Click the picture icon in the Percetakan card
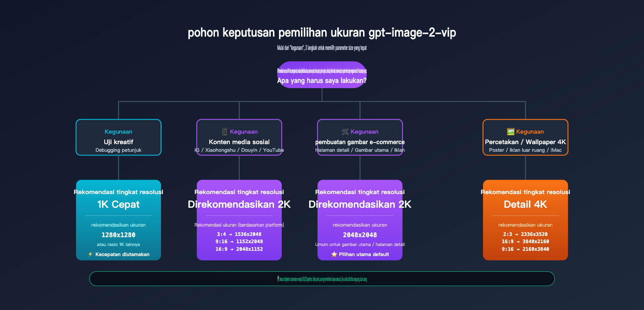Screen dimensions: 644x310 pos(511,132)
